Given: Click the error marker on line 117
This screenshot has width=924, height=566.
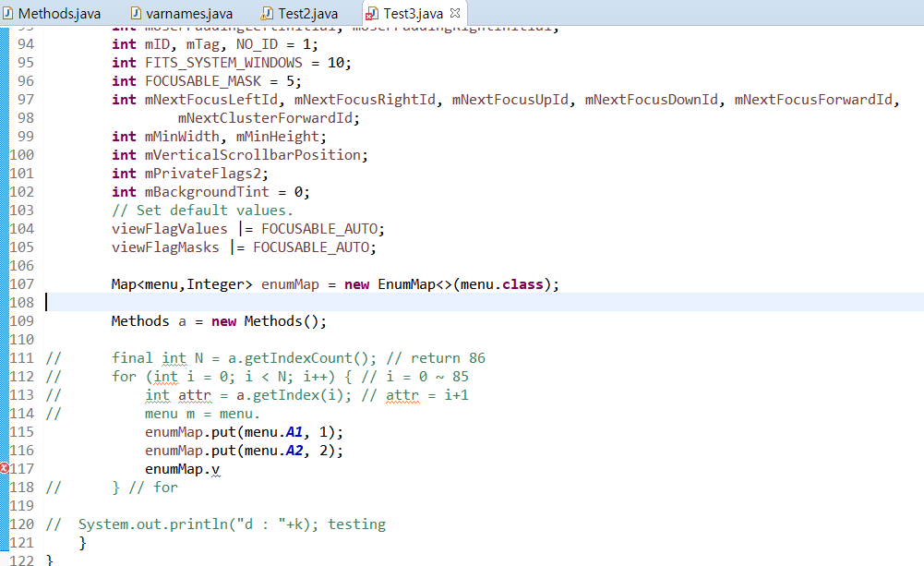Looking at the screenshot, I should 4,468.
